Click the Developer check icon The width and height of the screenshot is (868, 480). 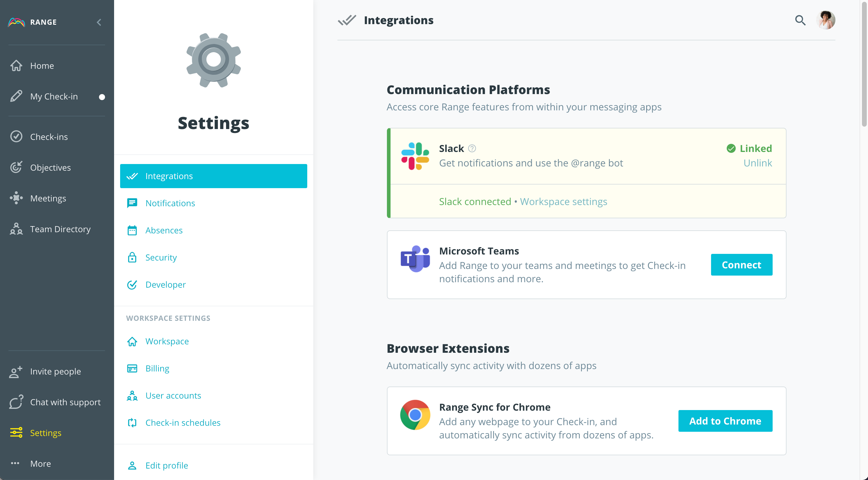tap(132, 284)
